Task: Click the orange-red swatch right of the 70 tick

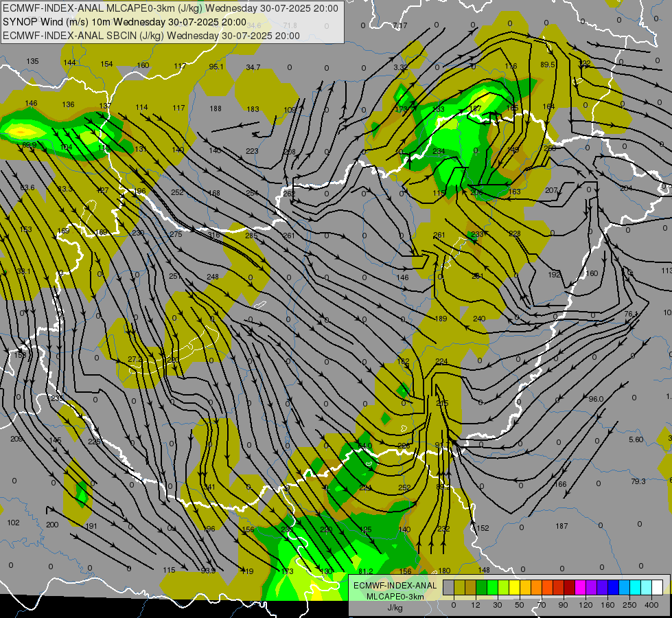Action: 547,588
